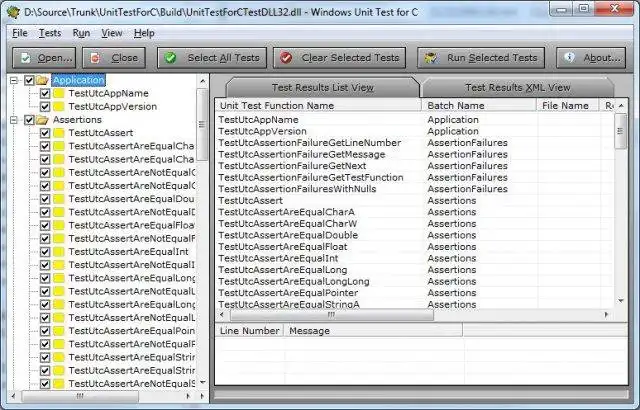Screen dimensions: 640x410
Task: Select TestUtcAssertAreEqualPointer result row
Action: (414, 293)
